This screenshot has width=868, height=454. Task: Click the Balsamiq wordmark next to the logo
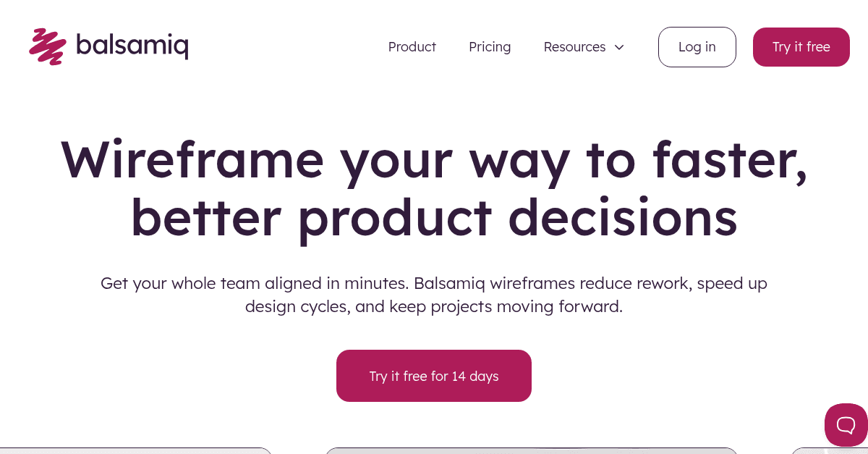132,46
